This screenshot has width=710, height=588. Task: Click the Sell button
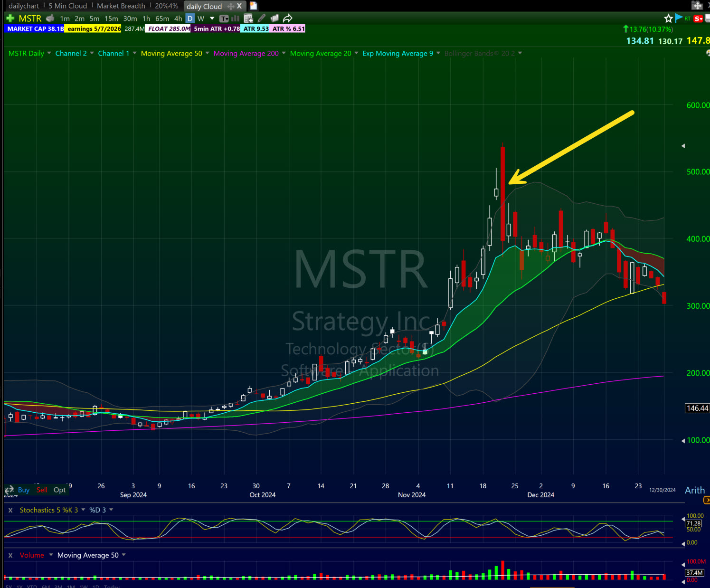[x=42, y=490]
